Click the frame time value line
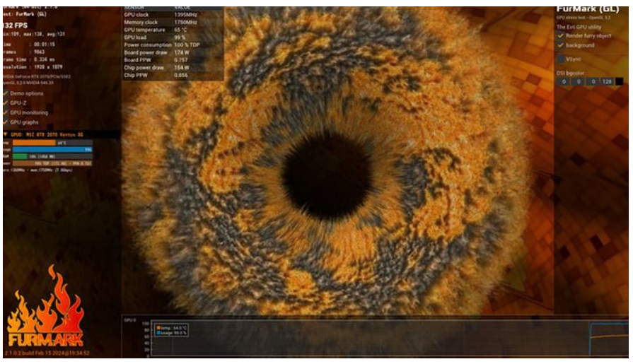Viewport: 633px width, 364px height. 29,59
